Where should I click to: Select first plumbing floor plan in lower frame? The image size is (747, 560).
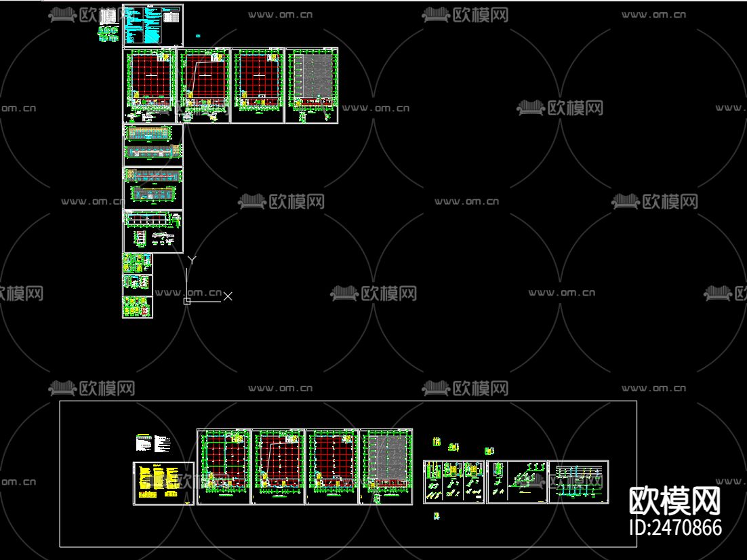tap(224, 466)
